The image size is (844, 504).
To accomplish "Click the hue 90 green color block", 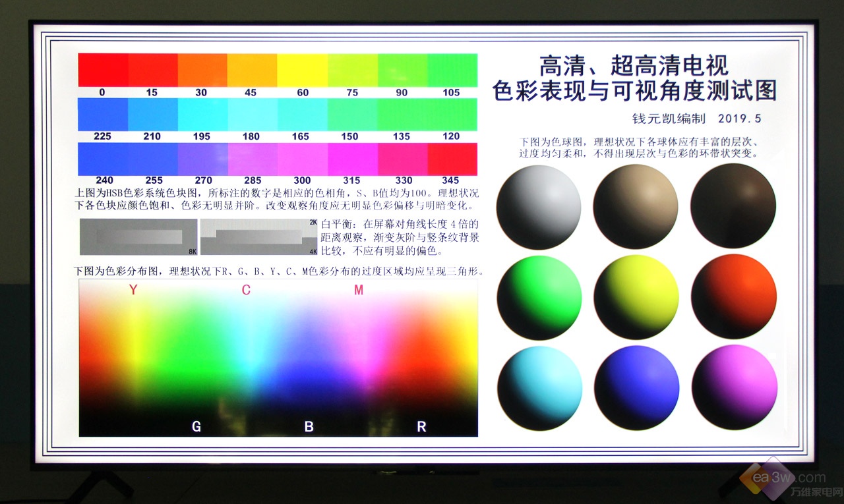I will [x=402, y=70].
